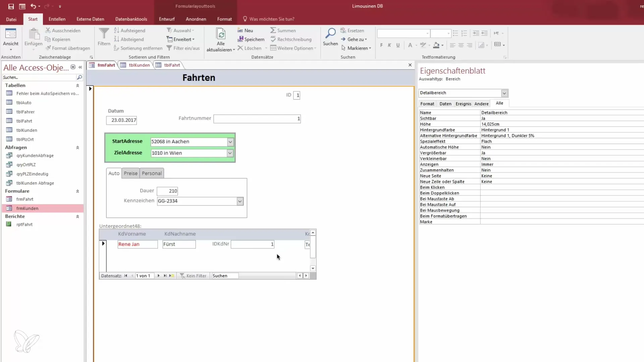
Task: Open tblKunden document tab
Action: click(x=136, y=65)
